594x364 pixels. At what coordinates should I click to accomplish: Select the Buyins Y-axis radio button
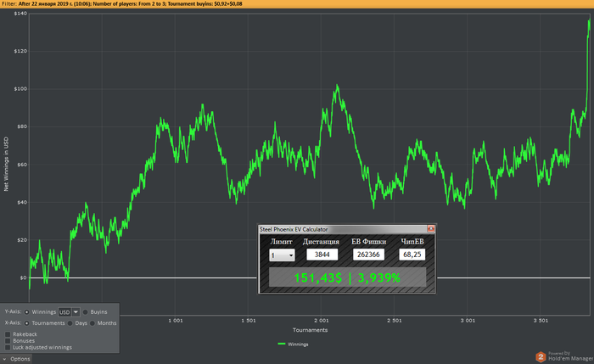(x=85, y=312)
